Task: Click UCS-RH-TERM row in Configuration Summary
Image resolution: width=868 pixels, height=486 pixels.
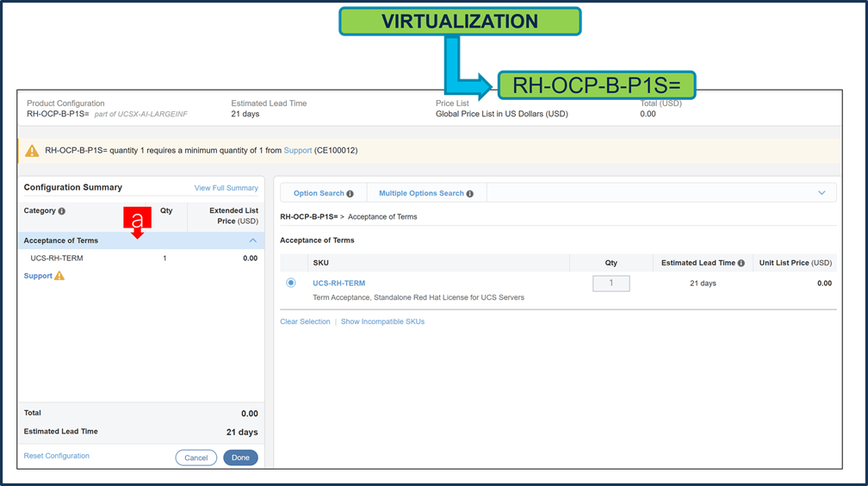Action: 141,259
